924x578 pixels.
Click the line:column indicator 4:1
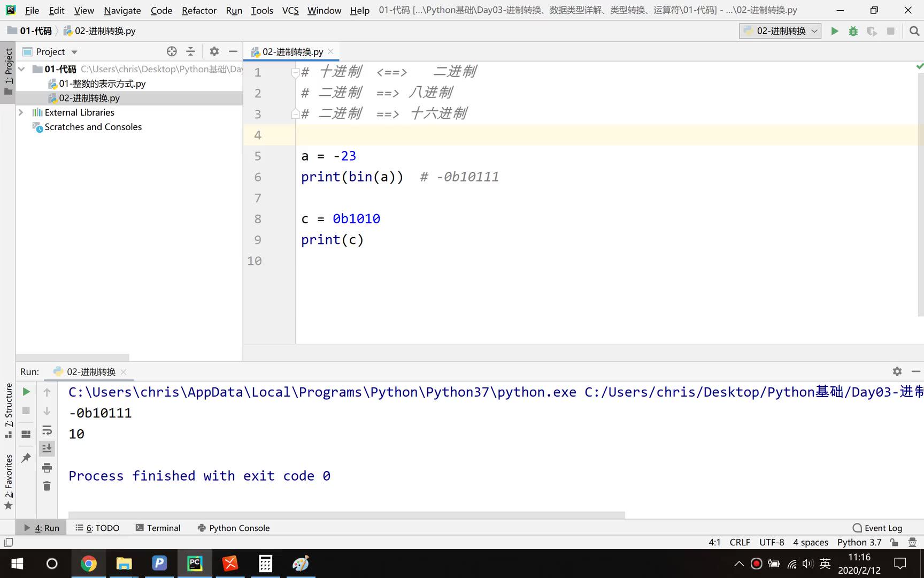click(714, 542)
